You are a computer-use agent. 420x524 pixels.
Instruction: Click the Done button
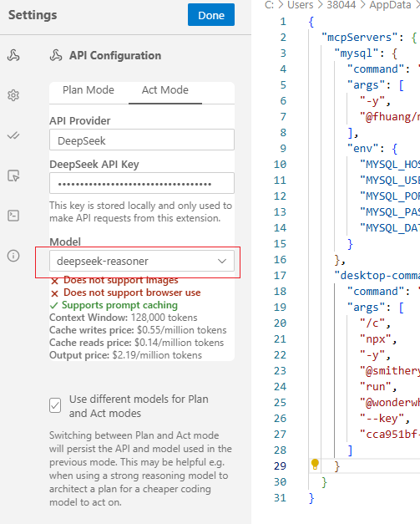211,15
